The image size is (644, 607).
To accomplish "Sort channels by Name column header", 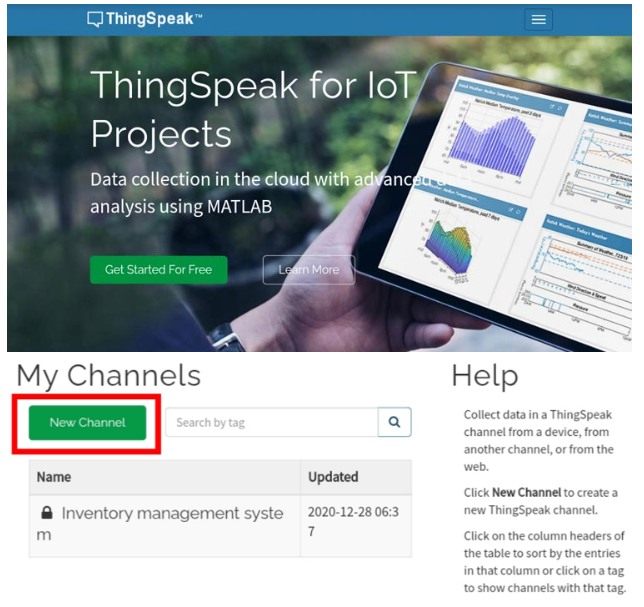I will (54, 477).
